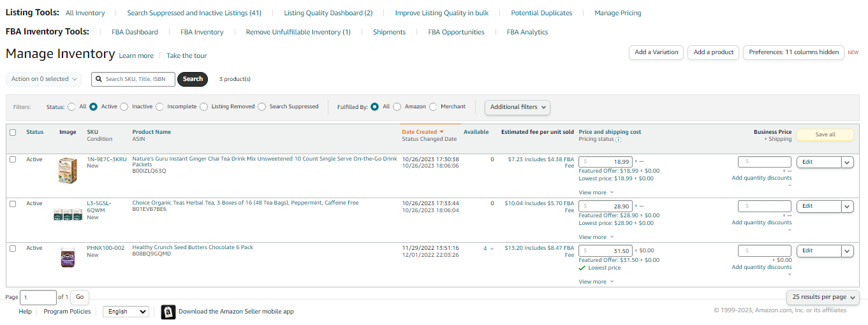Check the select-all checkbox in table header
The image size is (868, 325).
coord(13,133)
